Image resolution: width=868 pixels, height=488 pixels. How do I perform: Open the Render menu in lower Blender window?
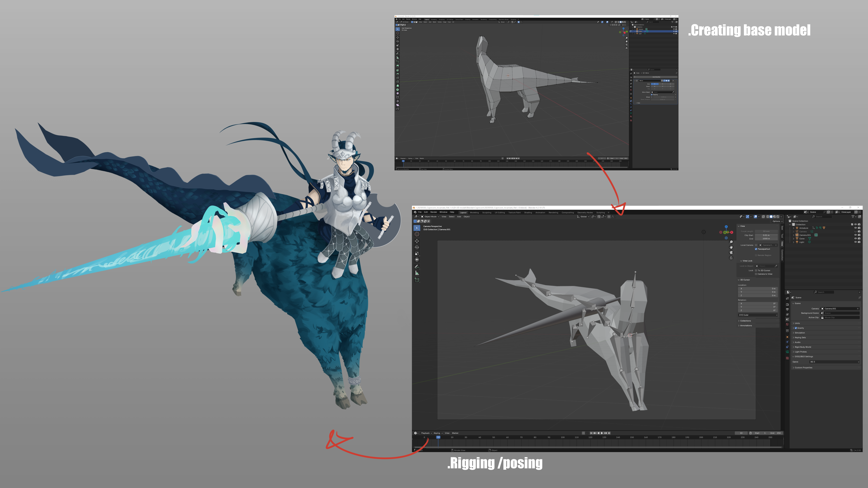[x=434, y=212]
